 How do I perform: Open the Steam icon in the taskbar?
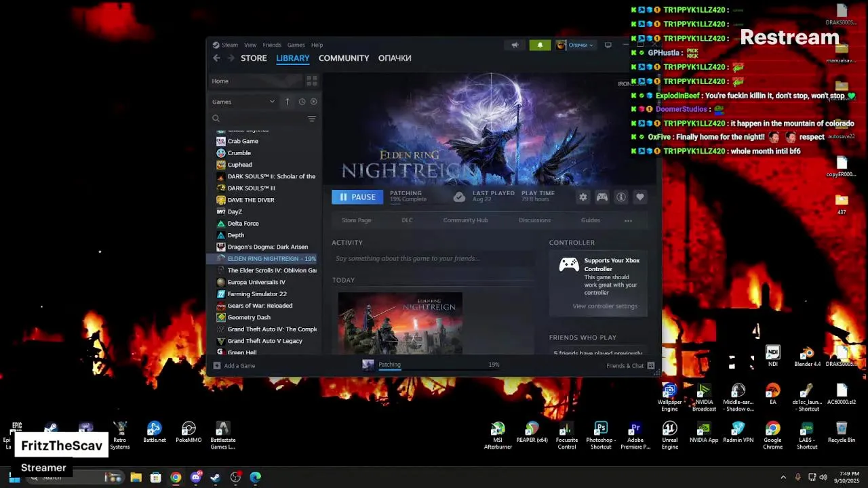[216, 477]
